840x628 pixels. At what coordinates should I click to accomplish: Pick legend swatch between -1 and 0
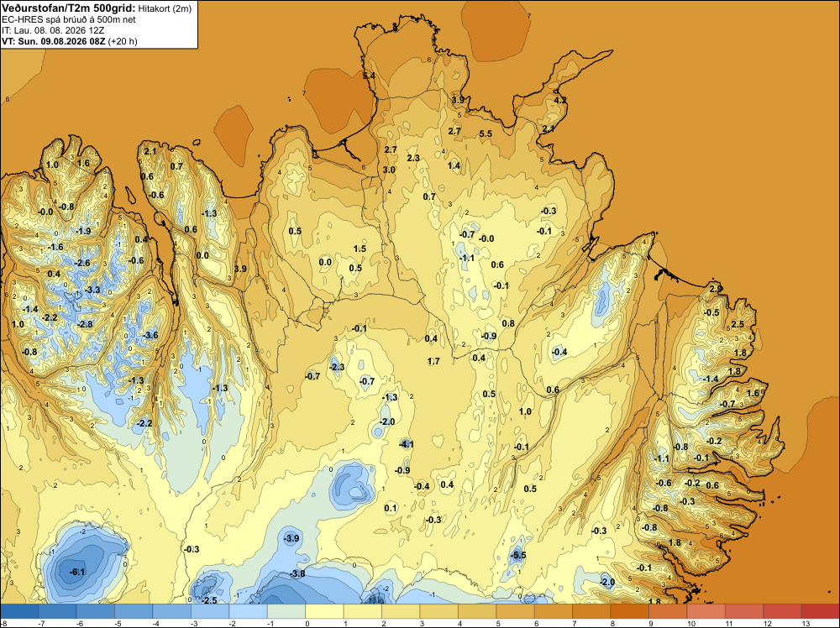point(286,611)
